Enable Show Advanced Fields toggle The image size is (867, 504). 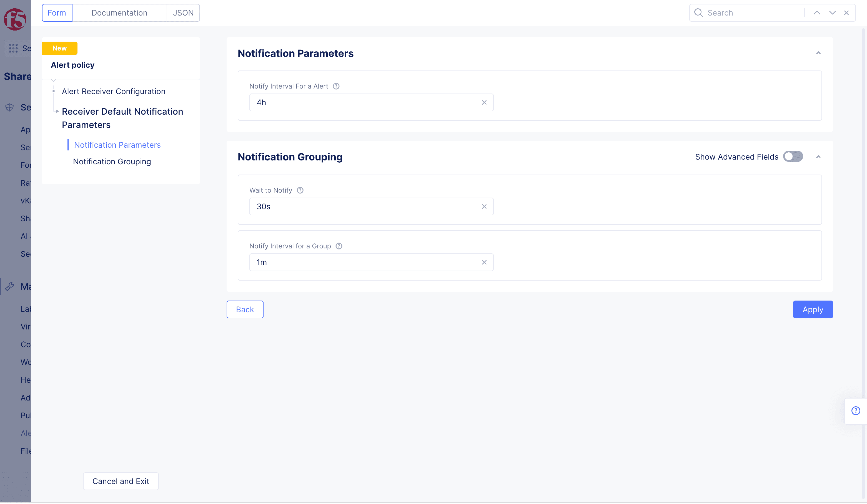[x=793, y=157]
